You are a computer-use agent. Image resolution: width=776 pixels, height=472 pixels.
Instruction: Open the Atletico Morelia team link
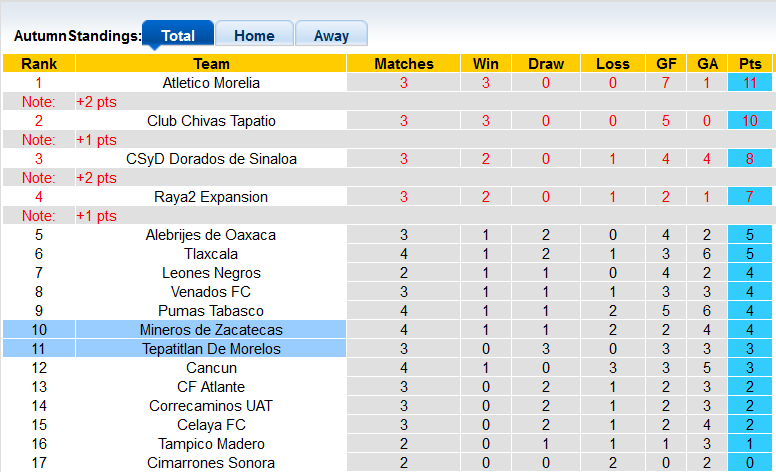[211, 83]
